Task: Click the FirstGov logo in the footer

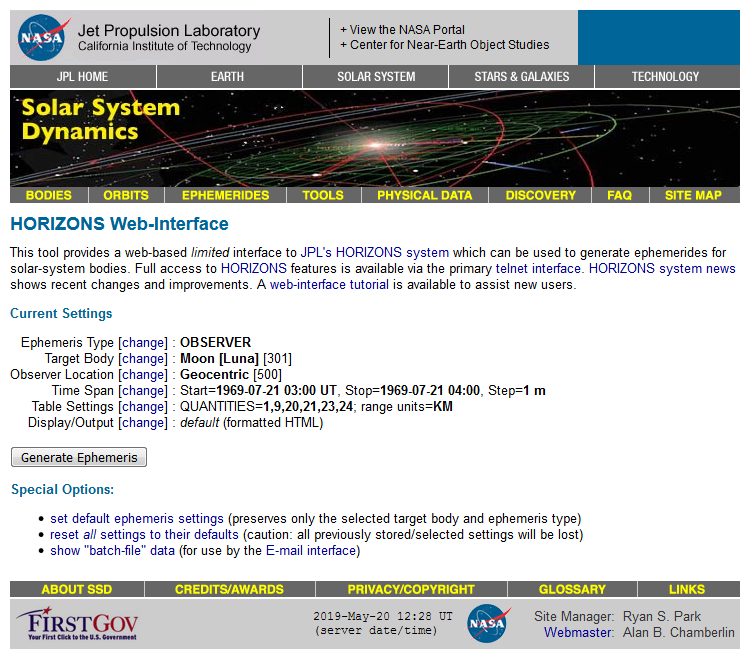Action: point(77,623)
